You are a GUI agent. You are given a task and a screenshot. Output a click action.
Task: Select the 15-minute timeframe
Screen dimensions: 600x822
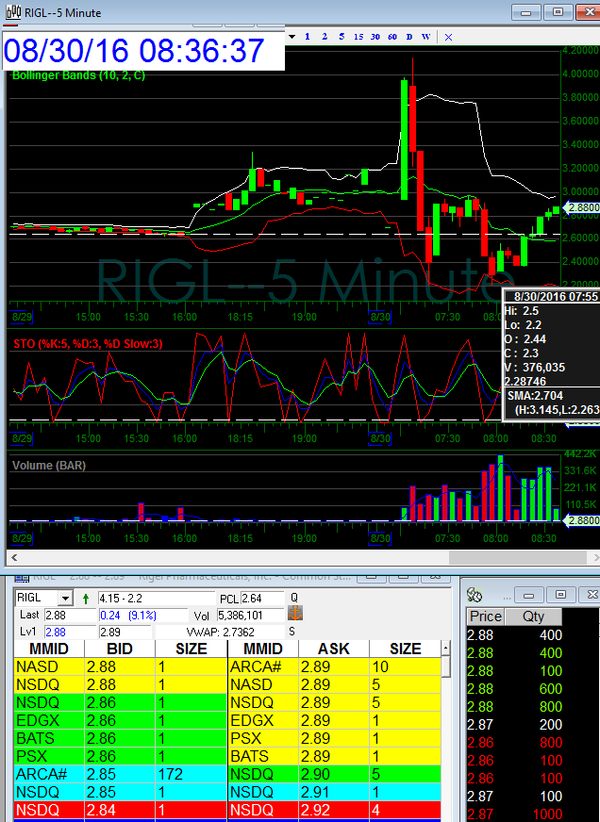[x=358, y=37]
